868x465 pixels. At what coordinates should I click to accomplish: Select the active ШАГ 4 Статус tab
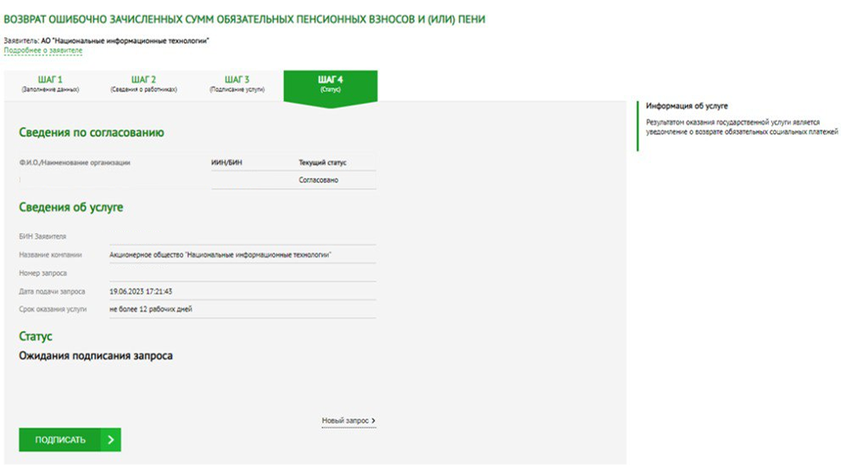(330, 84)
